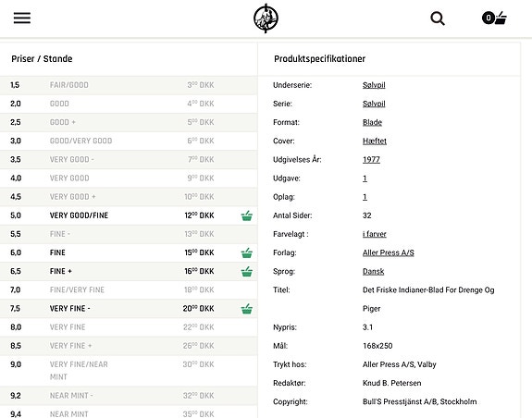Click the Nypris value 3.1
This screenshot has width=532, height=418.
[x=367, y=327]
